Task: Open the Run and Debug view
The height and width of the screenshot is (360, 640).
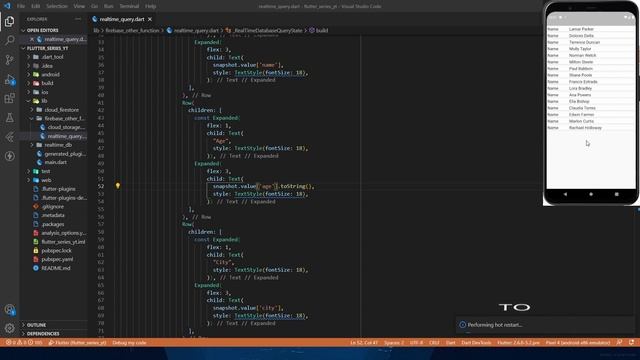Action: (x=9, y=80)
